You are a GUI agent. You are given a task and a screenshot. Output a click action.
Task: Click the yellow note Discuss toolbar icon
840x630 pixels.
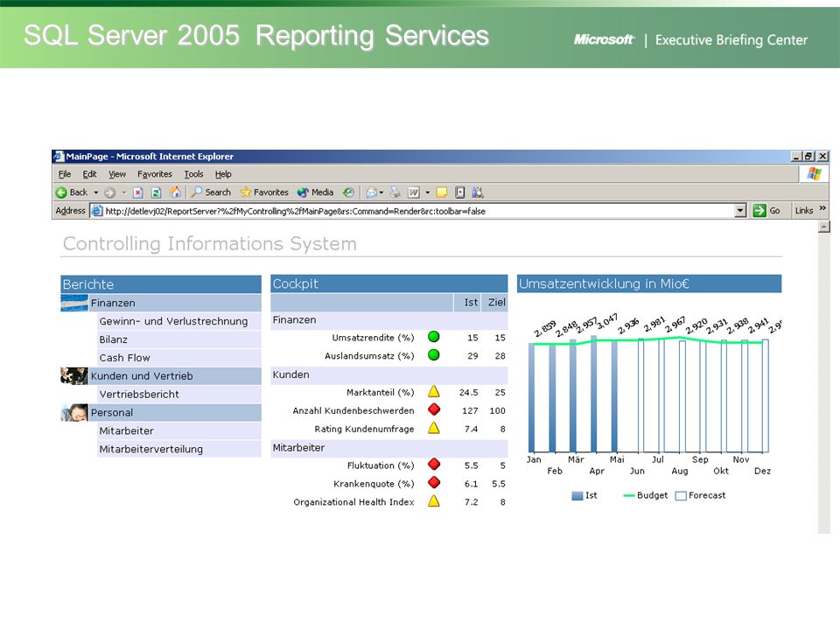(442, 192)
